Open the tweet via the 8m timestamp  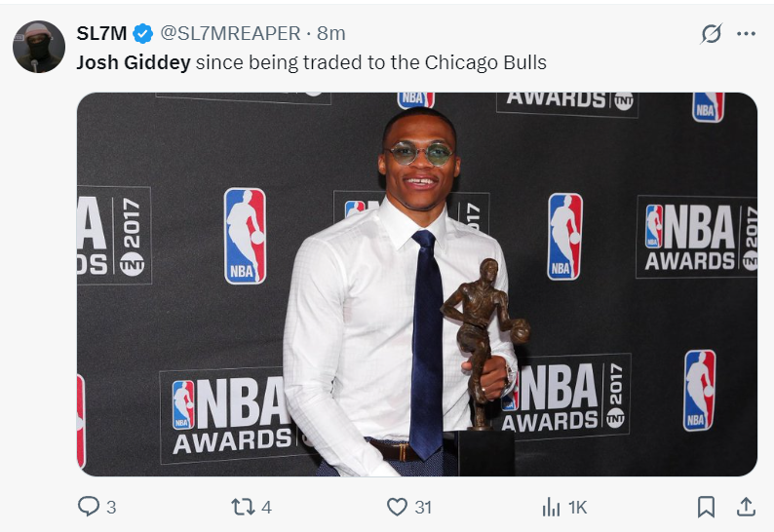pos(331,33)
